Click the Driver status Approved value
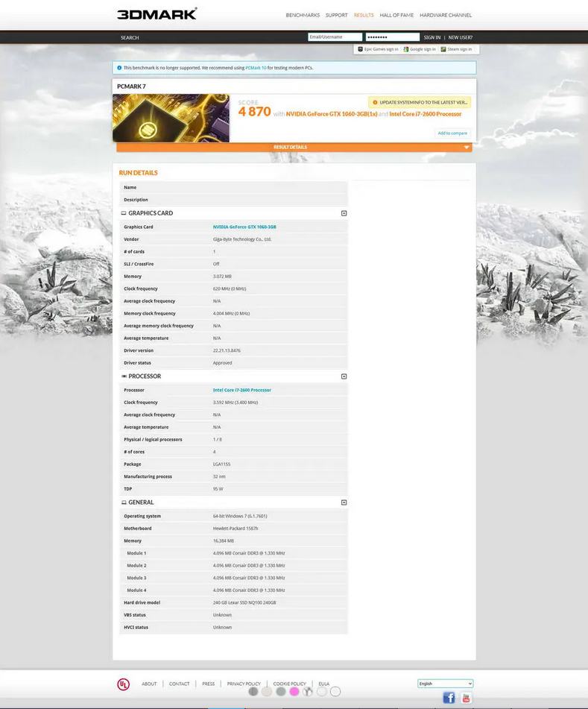This screenshot has width=588, height=709. click(222, 362)
